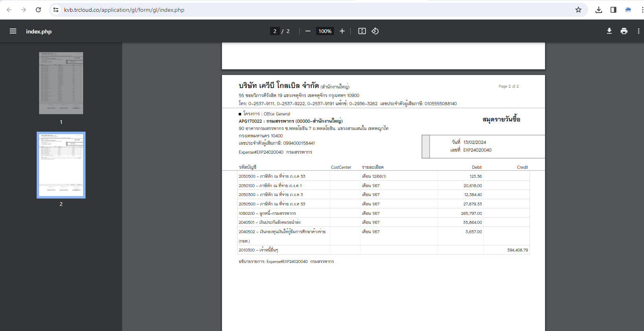Click the Credit column header
Image resolution: width=644 pixels, height=331 pixels.
pos(522,167)
